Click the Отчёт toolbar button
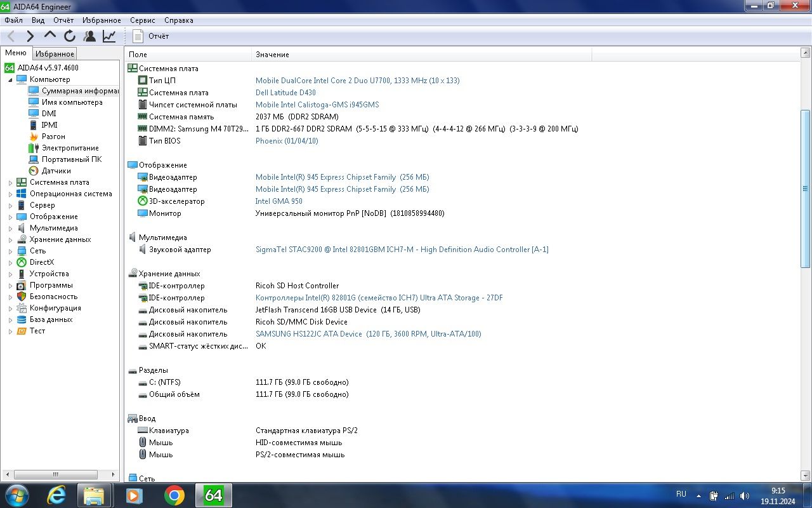This screenshot has width=812, height=508. click(151, 36)
